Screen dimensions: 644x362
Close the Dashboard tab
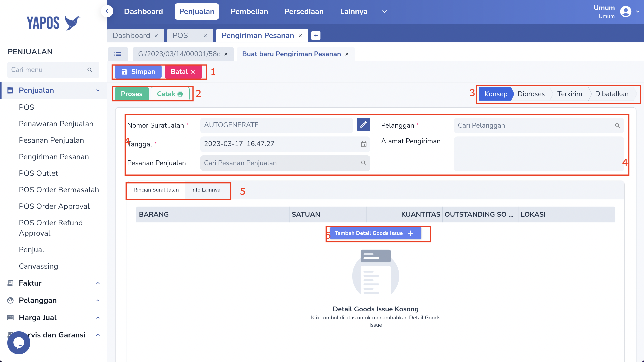(x=156, y=36)
